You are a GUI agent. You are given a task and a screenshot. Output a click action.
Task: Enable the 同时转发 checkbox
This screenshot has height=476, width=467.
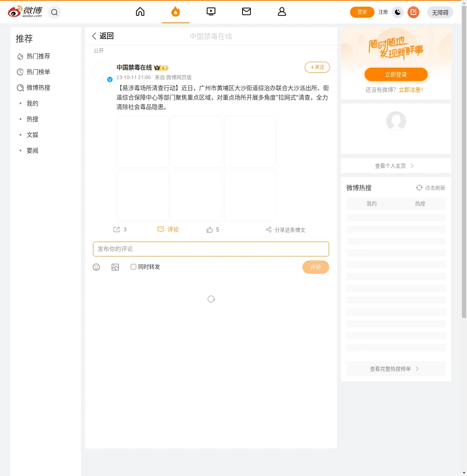pyautogui.click(x=133, y=267)
